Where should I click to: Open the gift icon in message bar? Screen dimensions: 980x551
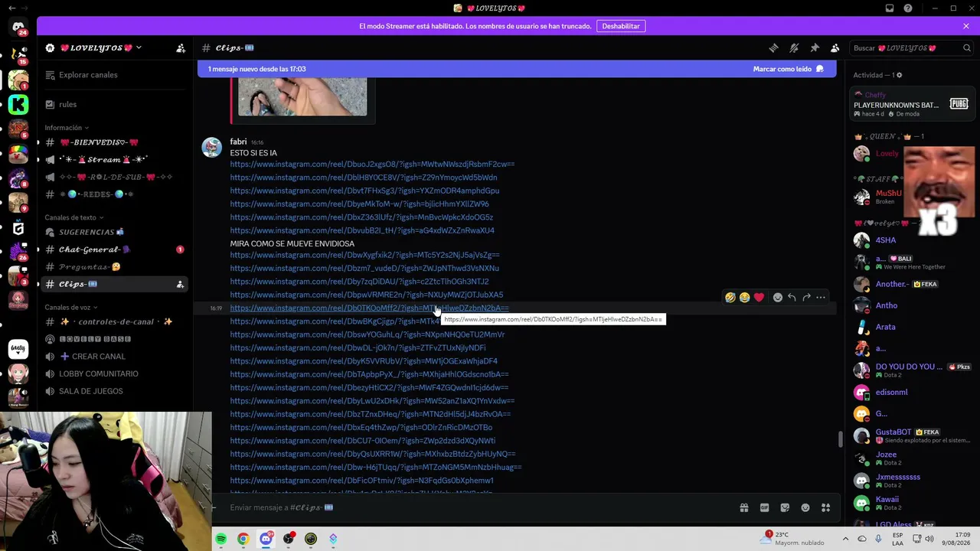click(x=743, y=508)
